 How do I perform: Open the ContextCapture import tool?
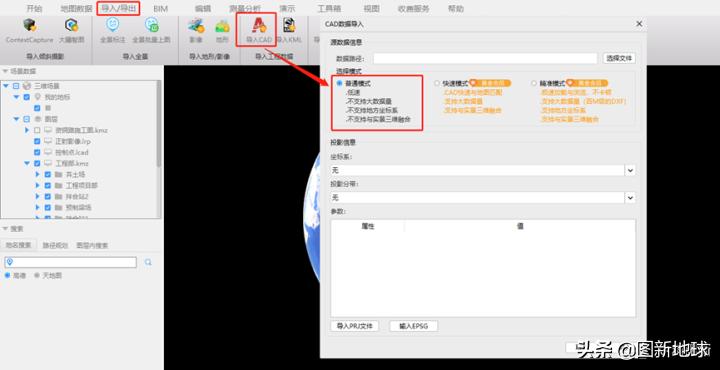point(30,25)
